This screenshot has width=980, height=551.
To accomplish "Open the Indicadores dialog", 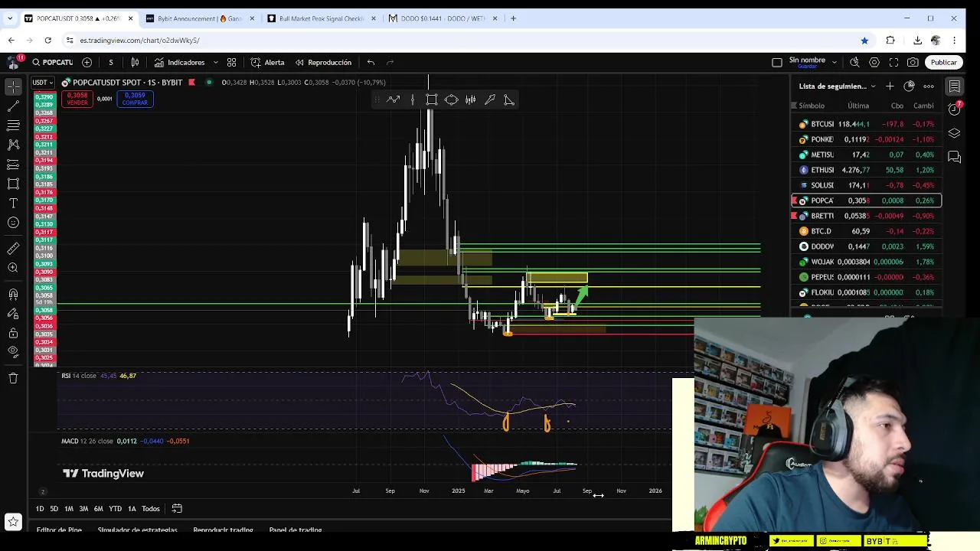I will (179, 63).
